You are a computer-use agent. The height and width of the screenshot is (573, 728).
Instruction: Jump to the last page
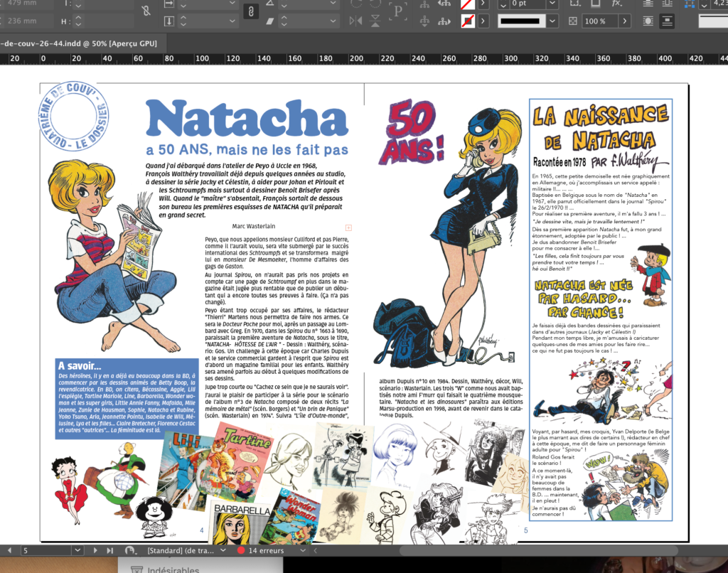click(109, 550)
